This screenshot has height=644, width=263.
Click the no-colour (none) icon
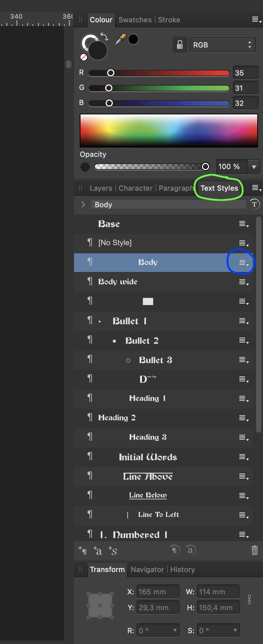click(84, 57)
